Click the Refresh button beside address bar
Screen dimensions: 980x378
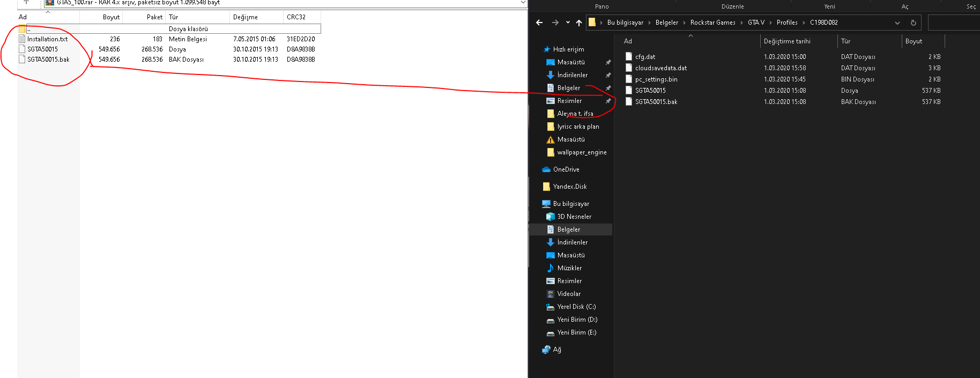coord(914,23)
